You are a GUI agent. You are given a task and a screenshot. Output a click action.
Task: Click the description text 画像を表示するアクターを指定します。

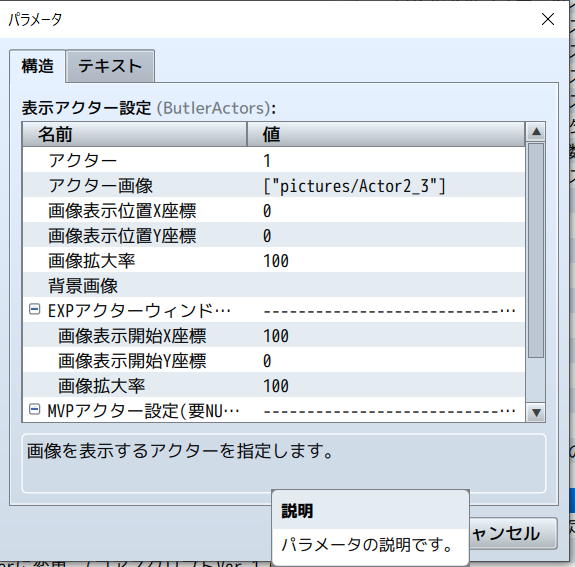[180, 451]
